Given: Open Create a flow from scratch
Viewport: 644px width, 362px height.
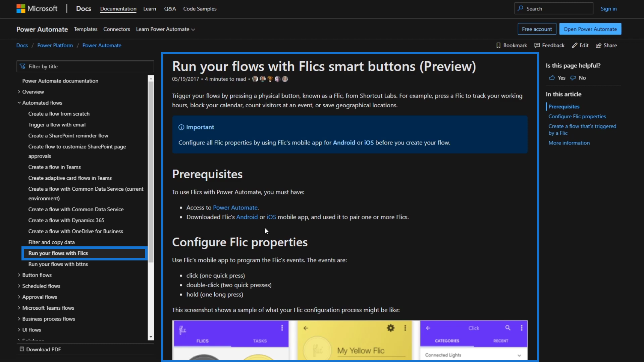Looking at the screenshot, I should click(59, 114).
